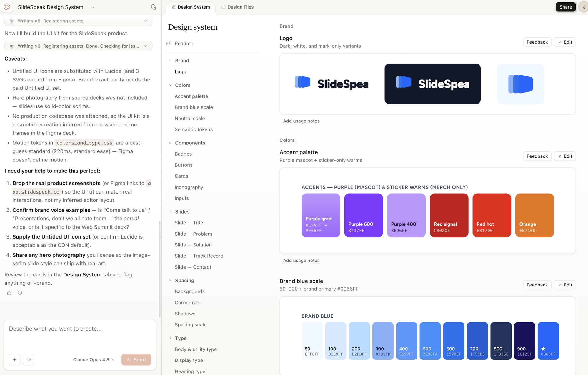Click the Purple grad swatch
The image size is (588, 375).
pos(321,215)
